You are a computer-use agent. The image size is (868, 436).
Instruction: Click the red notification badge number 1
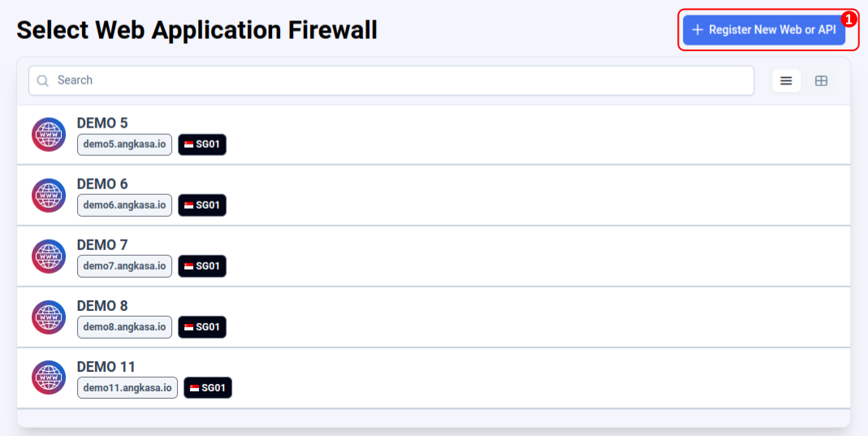click(x=849, y=19)
